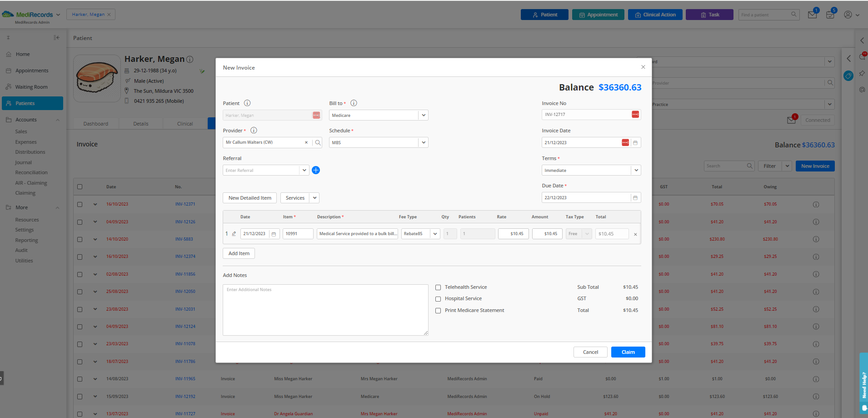The image size is (868, 418).
Task: Check Print Medicare Statement option
Action: click(438, 311)
